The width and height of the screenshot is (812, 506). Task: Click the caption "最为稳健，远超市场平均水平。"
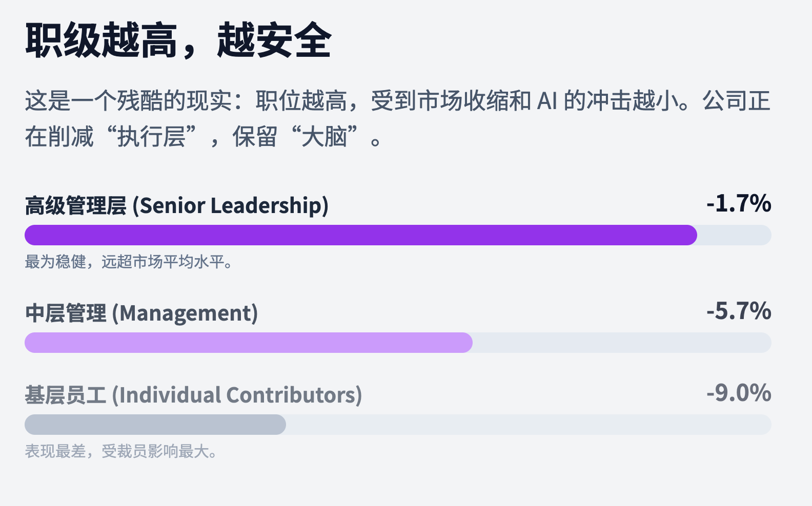click(x=129, y=262)
